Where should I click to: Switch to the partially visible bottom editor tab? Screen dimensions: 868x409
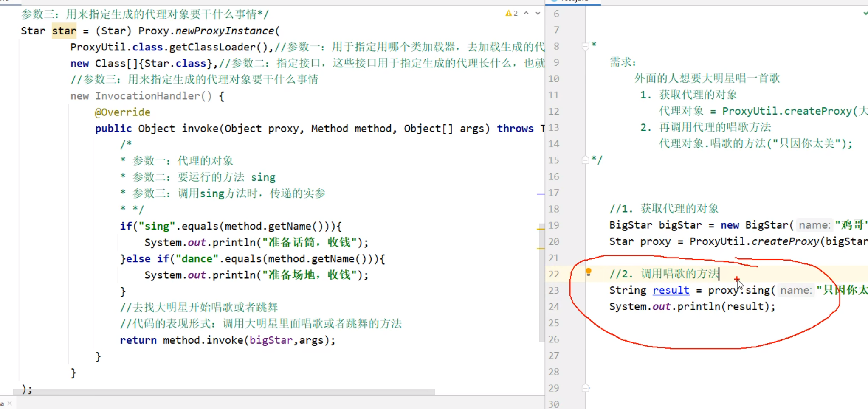[x=3, y=403]
